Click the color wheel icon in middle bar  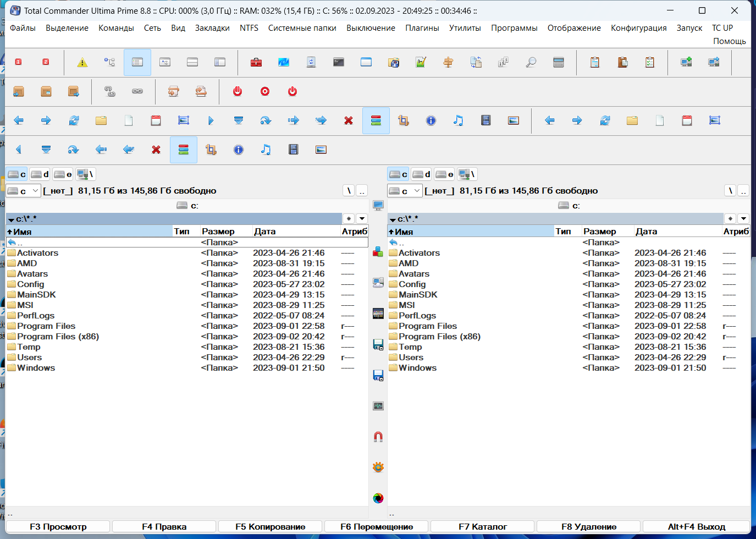(x=378, y=498)
